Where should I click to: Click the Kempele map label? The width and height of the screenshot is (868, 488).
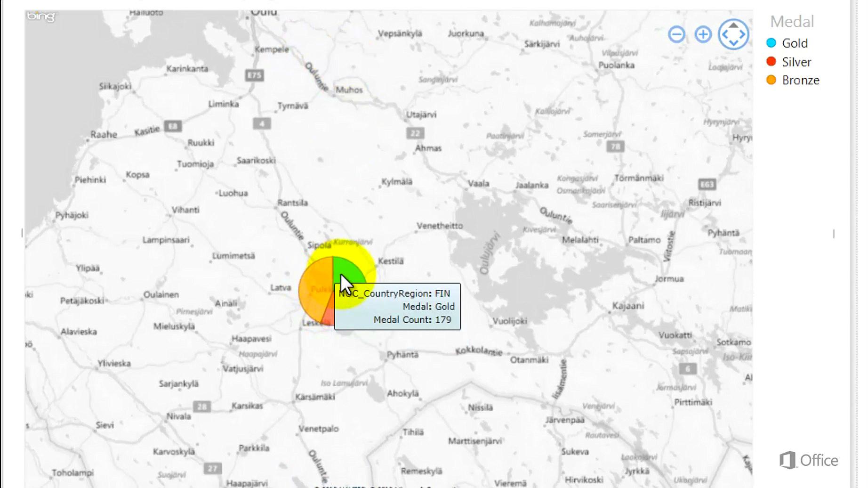point(272,49)
